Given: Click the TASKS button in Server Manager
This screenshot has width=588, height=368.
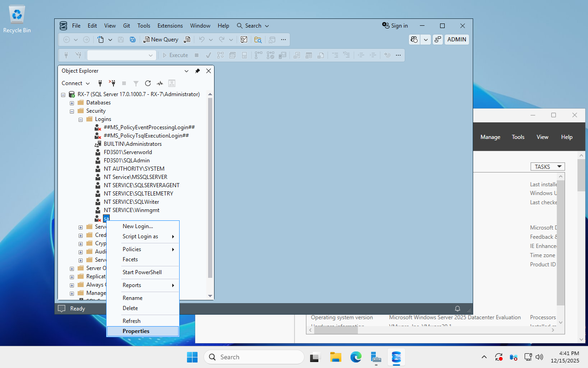Looking at the screenshot, I should pos(547,167).
